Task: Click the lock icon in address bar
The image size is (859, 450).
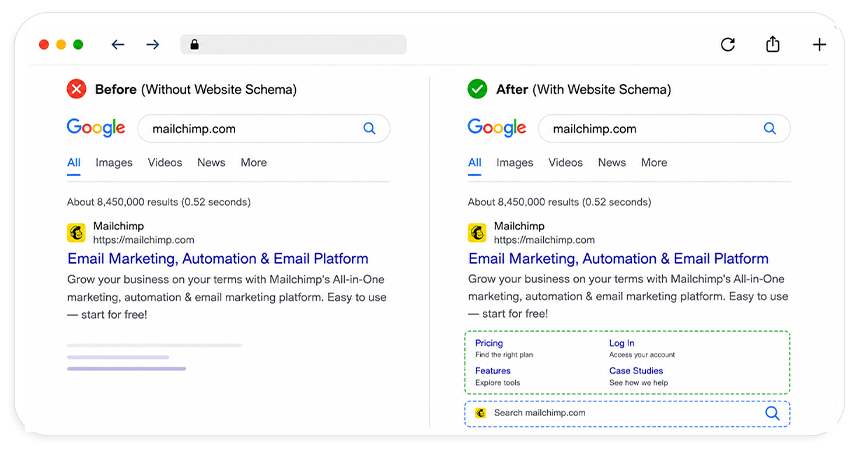Action: point(194,44)
